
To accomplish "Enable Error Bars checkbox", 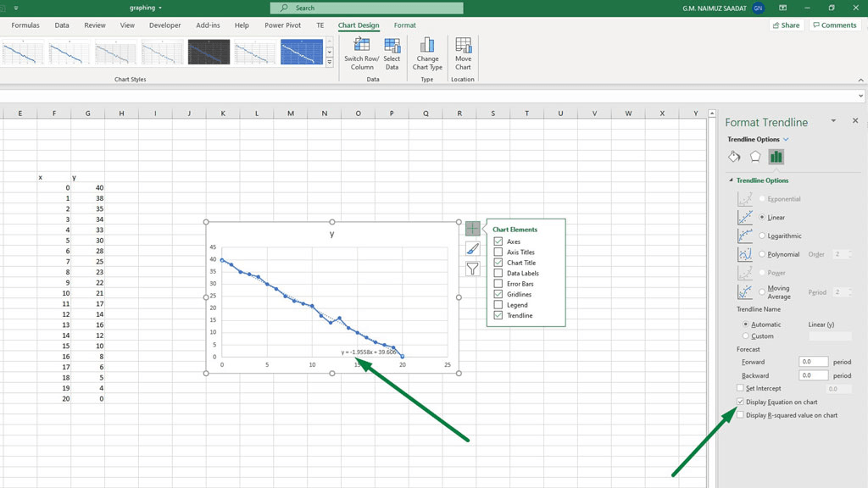I will pyautogui.click(x=498, y=283).
